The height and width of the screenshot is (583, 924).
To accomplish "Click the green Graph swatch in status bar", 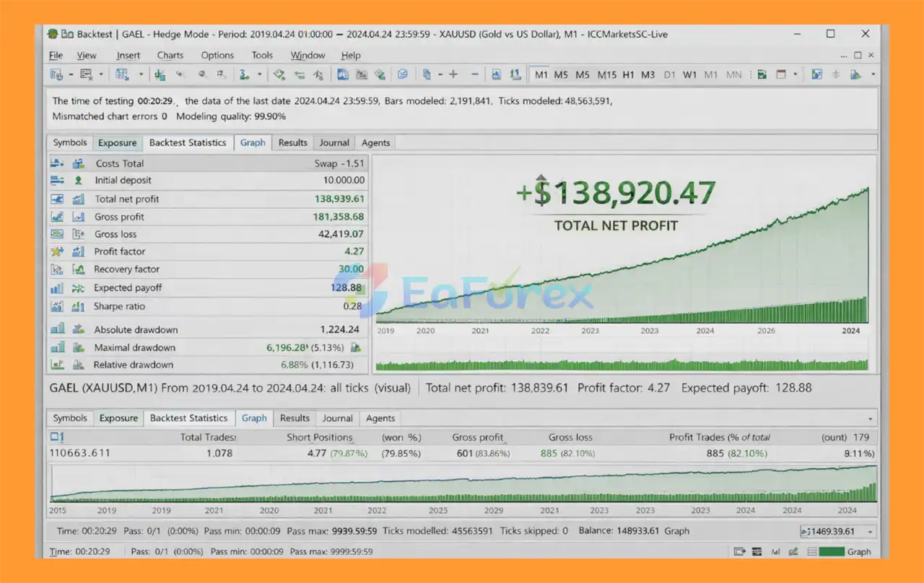I will point(831,552).
